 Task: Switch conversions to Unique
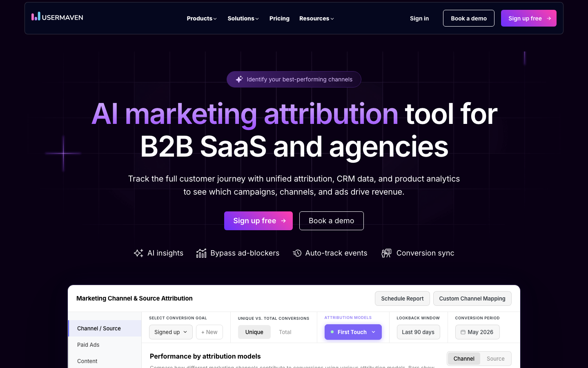coord(254,332)
